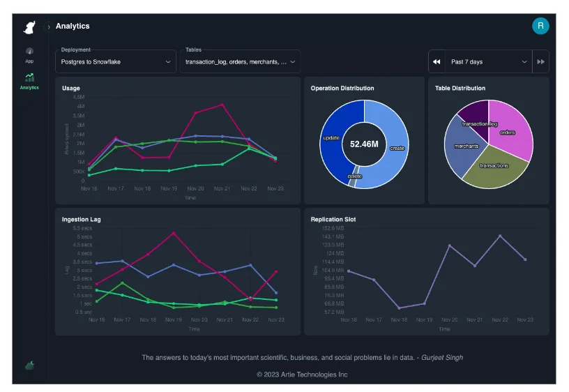
Task: Open the App section icon in the sidebar
Action: click(x=29, y=51)
